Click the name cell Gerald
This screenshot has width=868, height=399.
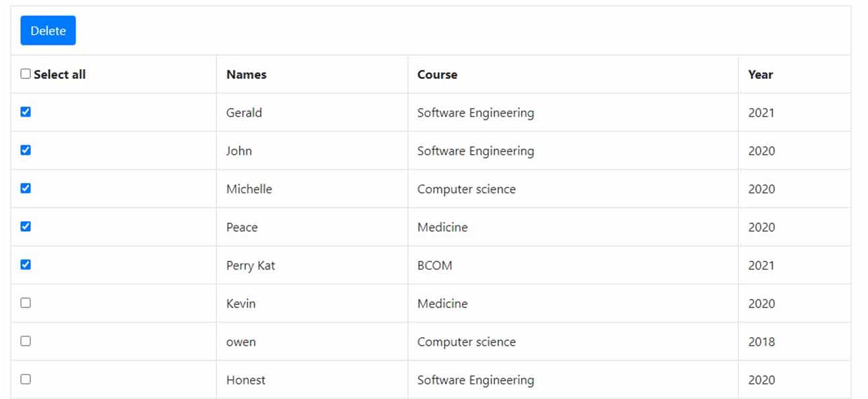(x=244, y=113)
